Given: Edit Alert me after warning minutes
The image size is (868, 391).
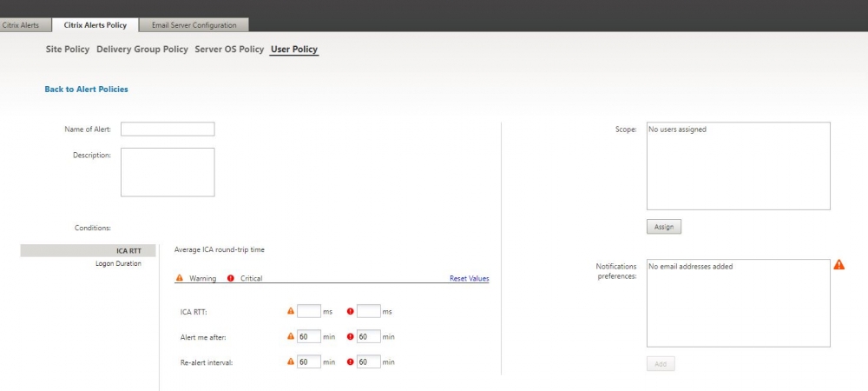Looking at the screenshot, I should (x=309, y=336).
